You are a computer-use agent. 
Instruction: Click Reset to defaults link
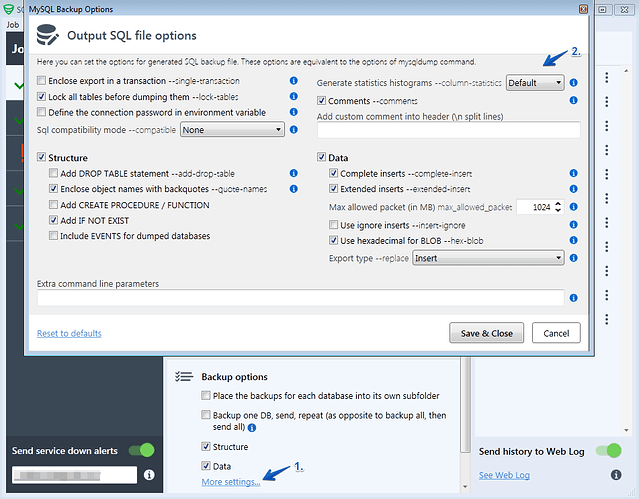69,333
